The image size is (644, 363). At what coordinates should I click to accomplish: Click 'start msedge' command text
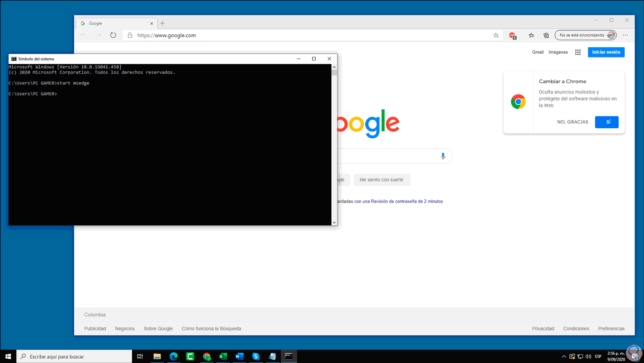(x=73, y=83)
